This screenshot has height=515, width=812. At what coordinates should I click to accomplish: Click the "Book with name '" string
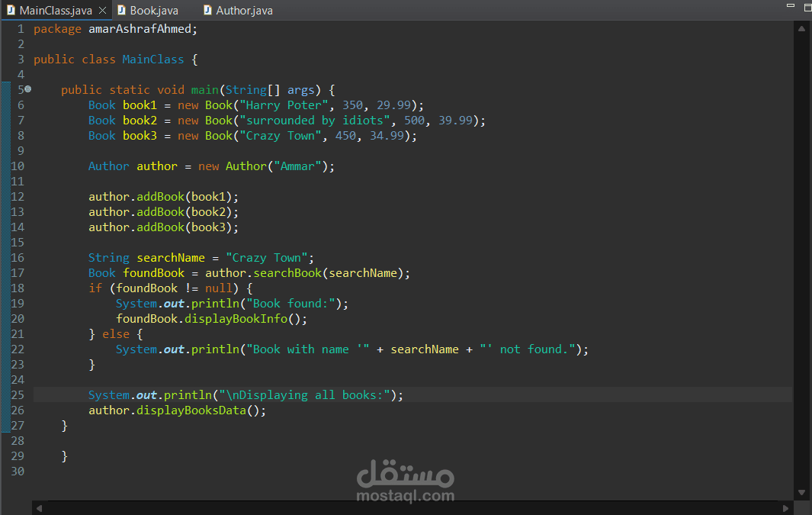[307, 349]
